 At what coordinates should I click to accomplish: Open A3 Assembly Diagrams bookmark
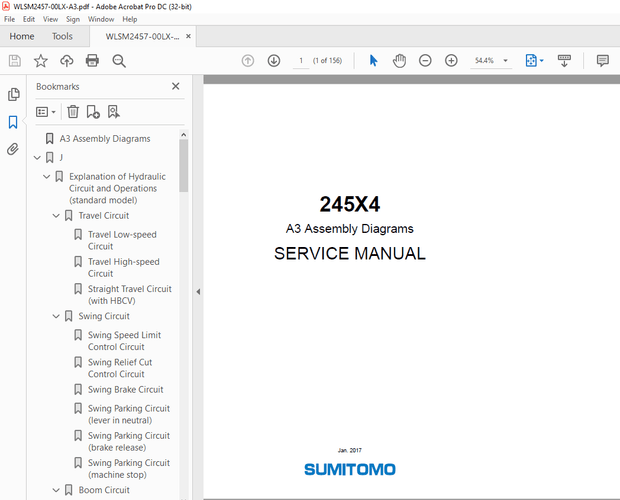coord(105,139)
